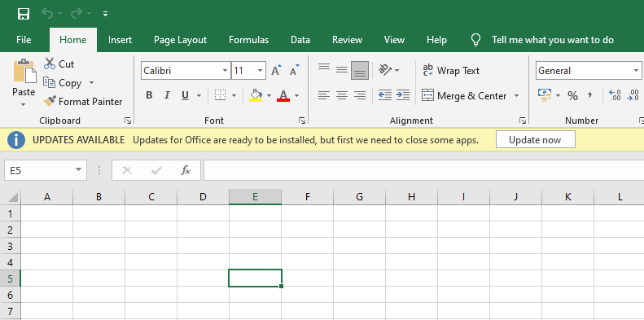Image resolution: width=644 pixels, height=320 pixels.
Task: Toggle Bold formatting
Action: point(149,96)
